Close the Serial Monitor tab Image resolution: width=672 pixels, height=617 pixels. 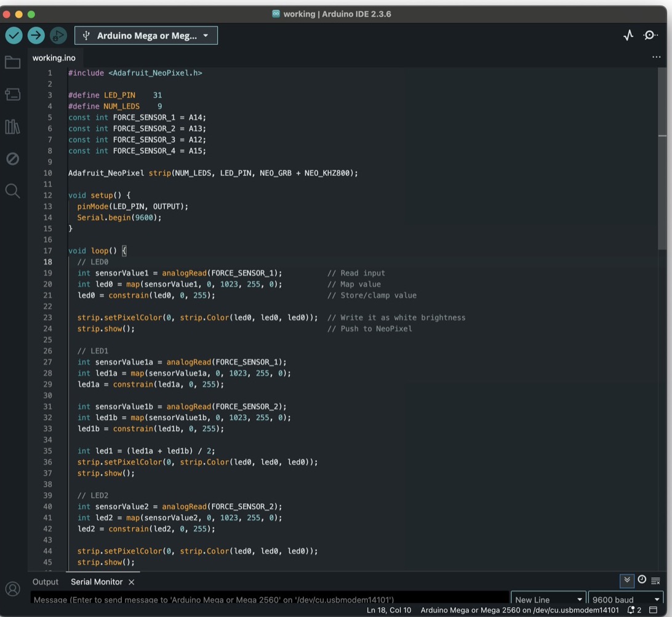click(132, 582)
